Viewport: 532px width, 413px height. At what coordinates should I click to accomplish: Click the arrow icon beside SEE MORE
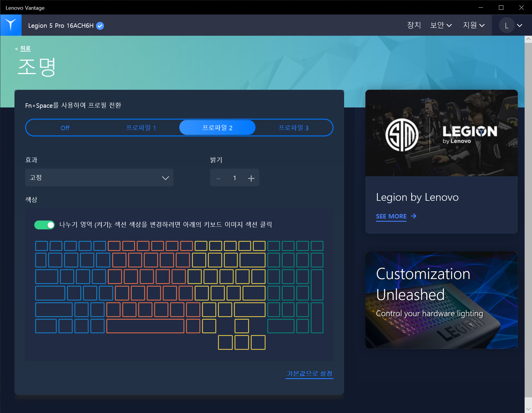(414, 216)
